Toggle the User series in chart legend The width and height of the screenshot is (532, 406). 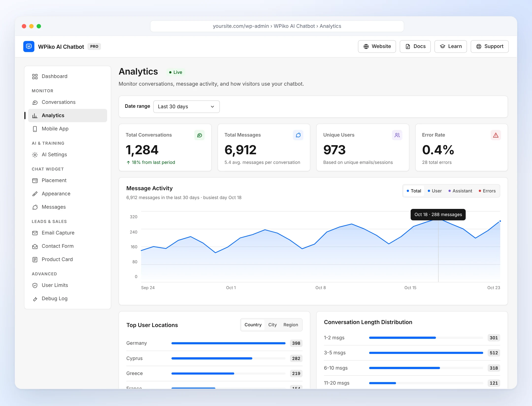(435, 191)
